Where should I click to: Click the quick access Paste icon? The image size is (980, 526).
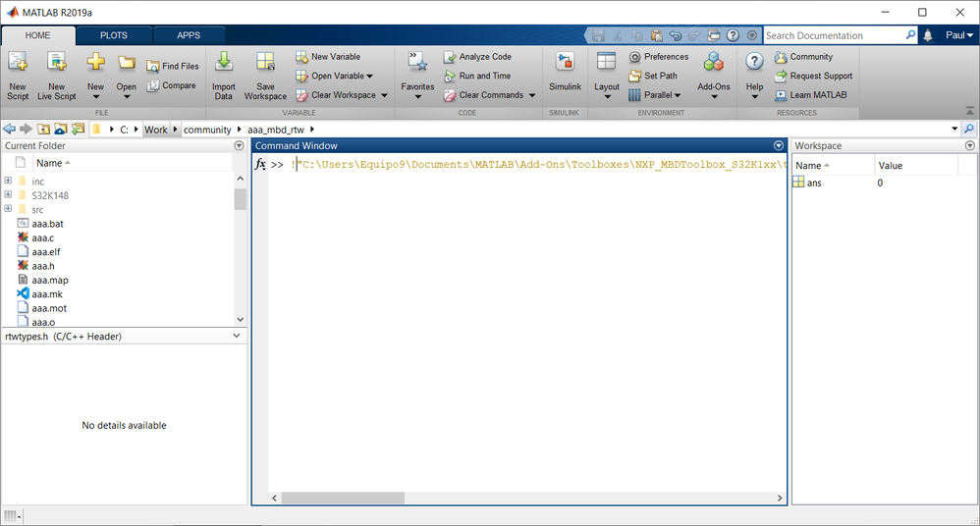tap(656, 35)
